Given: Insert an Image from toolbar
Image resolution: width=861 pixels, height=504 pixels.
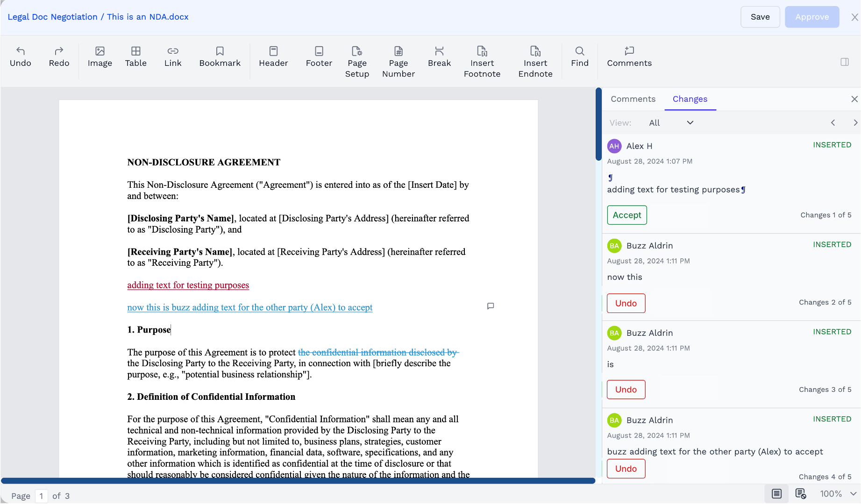Looking at the screenshot, I should pos(100,57).
